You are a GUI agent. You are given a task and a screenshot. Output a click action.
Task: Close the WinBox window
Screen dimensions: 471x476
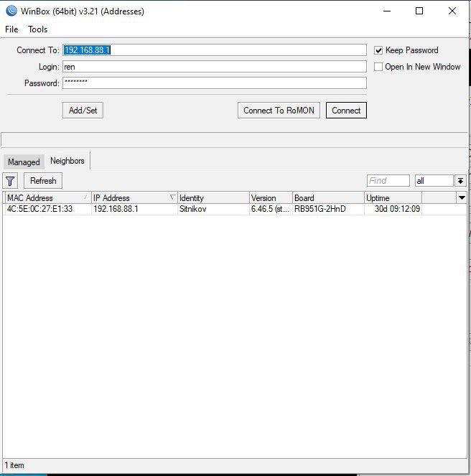[452, 11]
